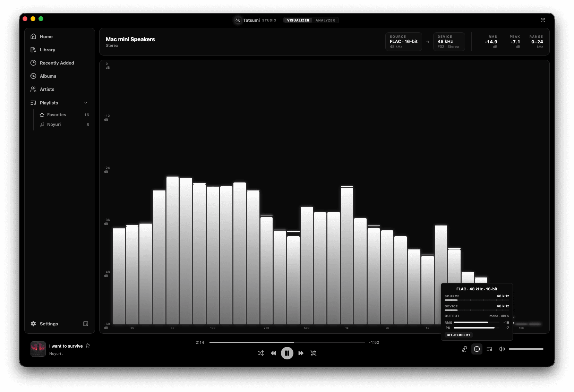Screen dimensions: 574x392
Task: Collapse the Playlists chevron
Action: coord(86,103)
